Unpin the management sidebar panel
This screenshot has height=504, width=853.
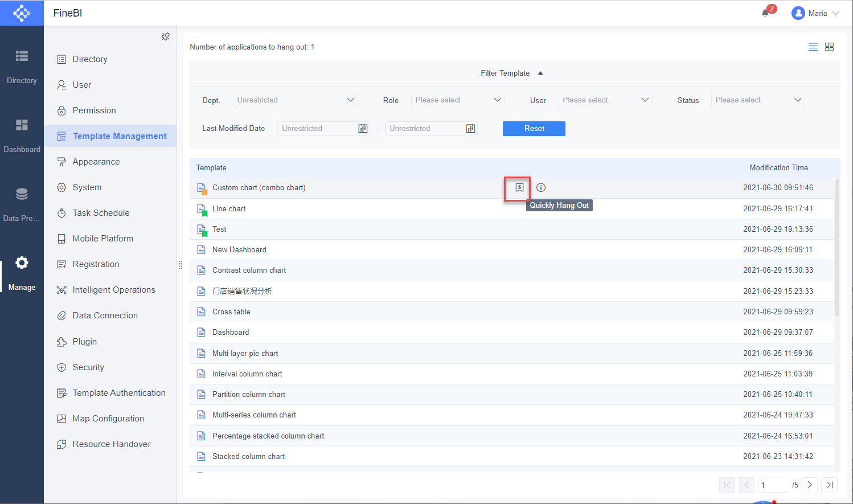point(165,36)
